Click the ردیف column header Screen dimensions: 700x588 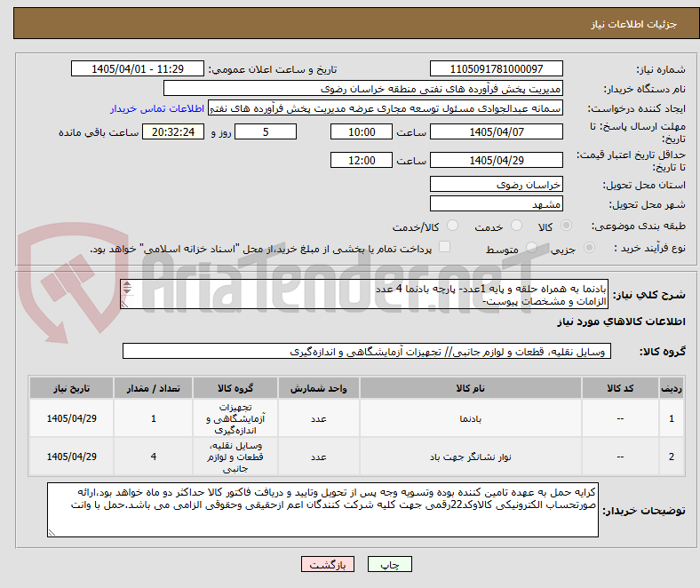672,388
